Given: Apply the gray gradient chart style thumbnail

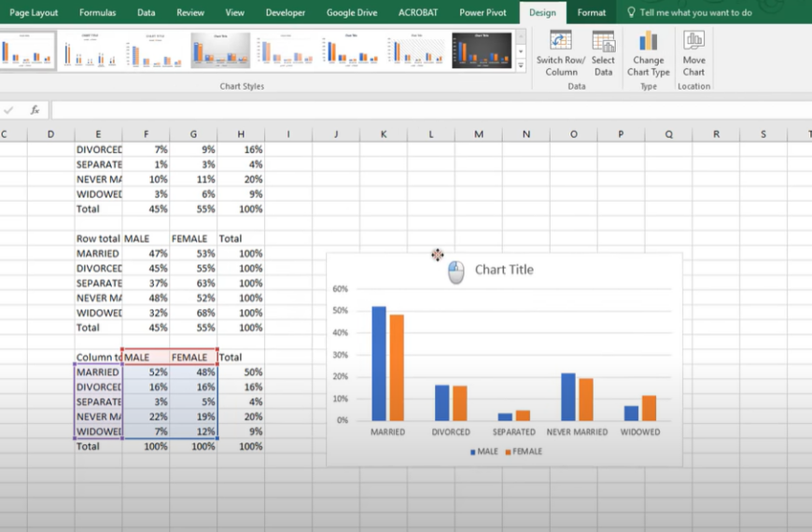Looking at the screenshot, I should pos(220,50).
